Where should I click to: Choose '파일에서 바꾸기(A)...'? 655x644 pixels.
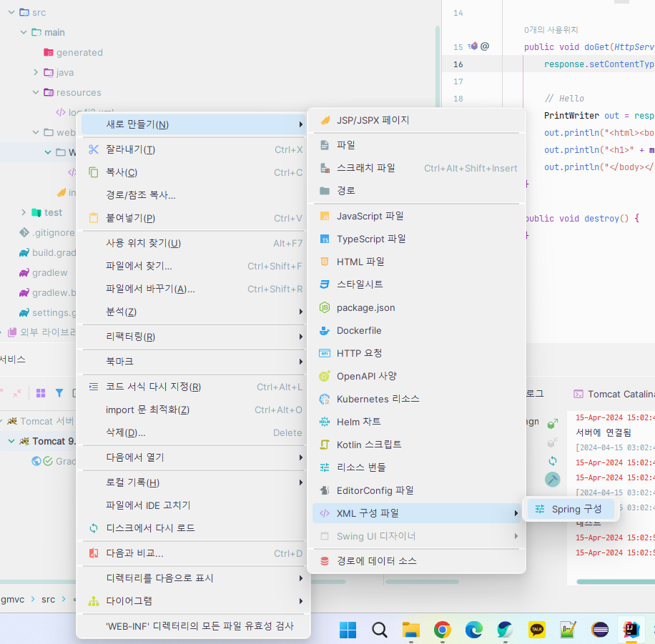click(193, 289)
